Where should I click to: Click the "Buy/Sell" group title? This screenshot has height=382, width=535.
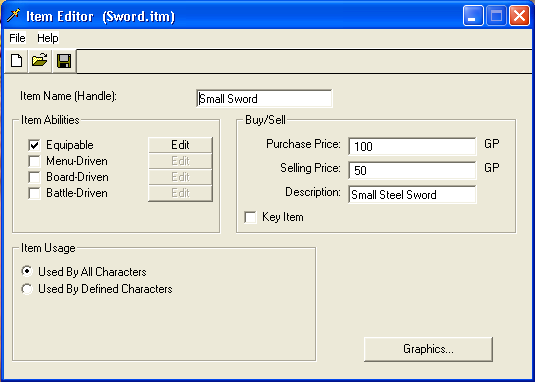(x=265, y=120)
